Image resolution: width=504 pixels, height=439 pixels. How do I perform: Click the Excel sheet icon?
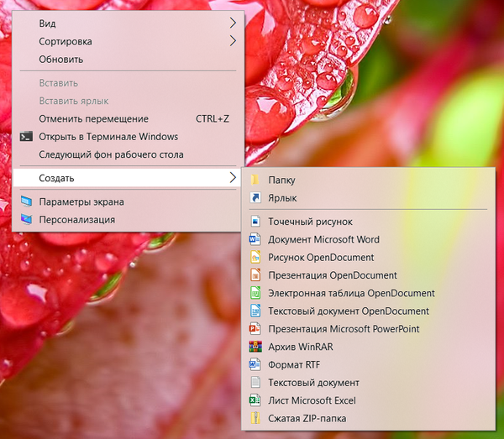(255, 400)
